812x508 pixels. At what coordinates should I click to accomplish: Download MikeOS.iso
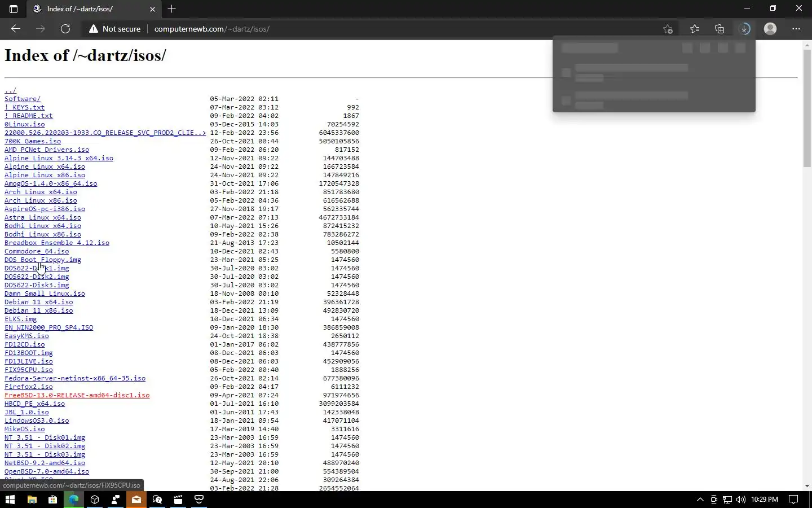25,429
